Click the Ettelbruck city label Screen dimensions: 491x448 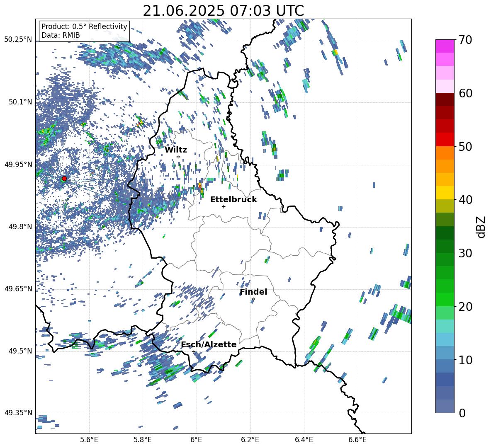[x=233, y=200]
